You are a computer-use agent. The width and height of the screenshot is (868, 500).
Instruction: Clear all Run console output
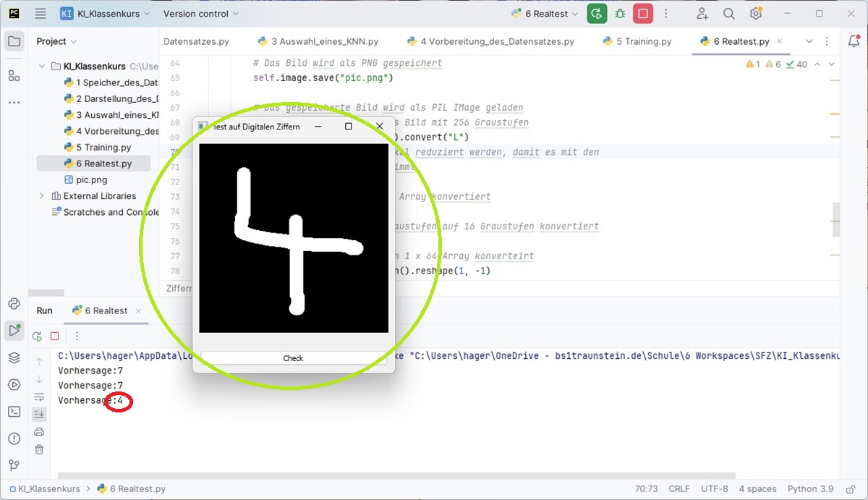click(x=39, y=449)
